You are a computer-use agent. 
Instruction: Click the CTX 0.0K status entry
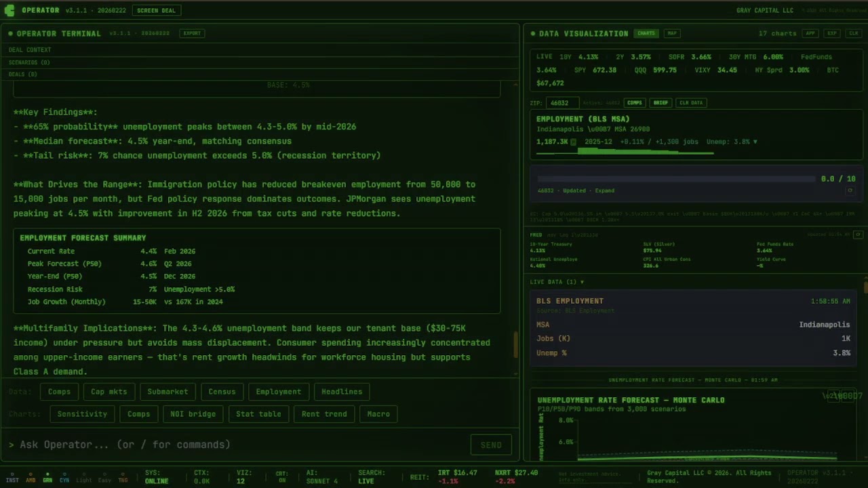pos(201,477)
